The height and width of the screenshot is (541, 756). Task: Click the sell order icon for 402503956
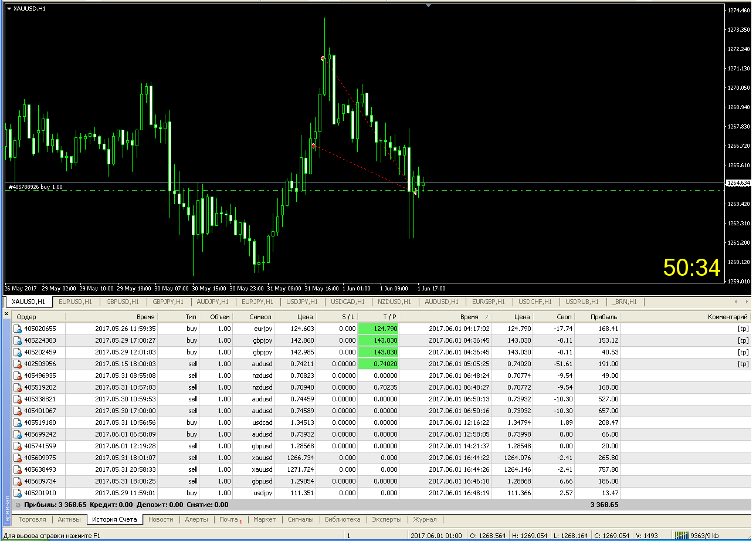(18, 364)
